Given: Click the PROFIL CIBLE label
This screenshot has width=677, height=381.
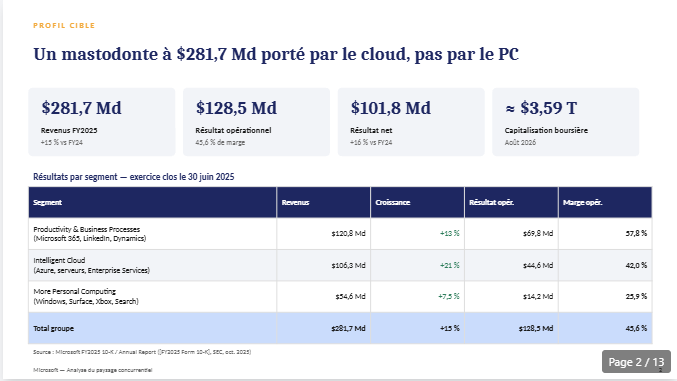Looking at the screenshot, I should tap(64, 25).
